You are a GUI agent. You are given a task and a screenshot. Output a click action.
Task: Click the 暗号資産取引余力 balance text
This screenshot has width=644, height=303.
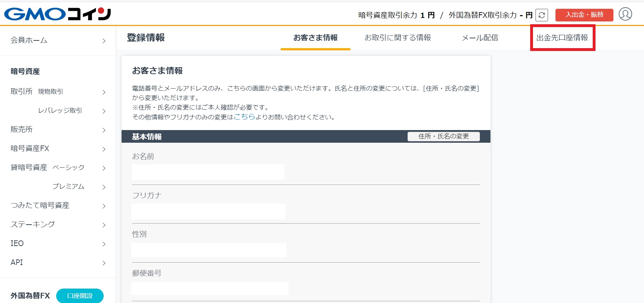coord(397,15)
